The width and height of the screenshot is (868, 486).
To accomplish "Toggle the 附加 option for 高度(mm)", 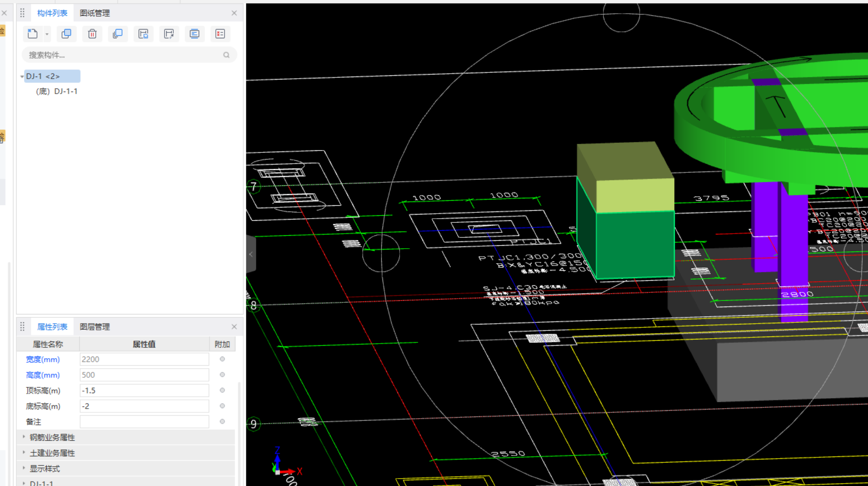I will pyautogui.click(x=222, y=375).
